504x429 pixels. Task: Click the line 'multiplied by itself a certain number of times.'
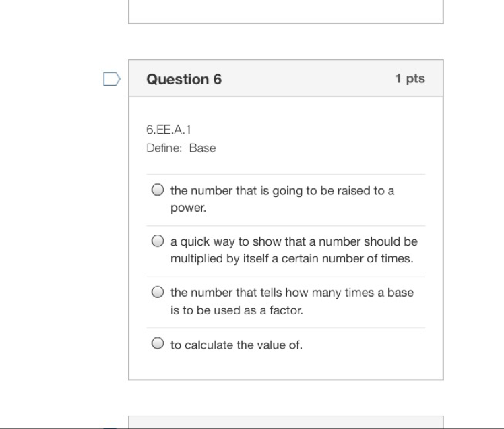tap(292, 258)
